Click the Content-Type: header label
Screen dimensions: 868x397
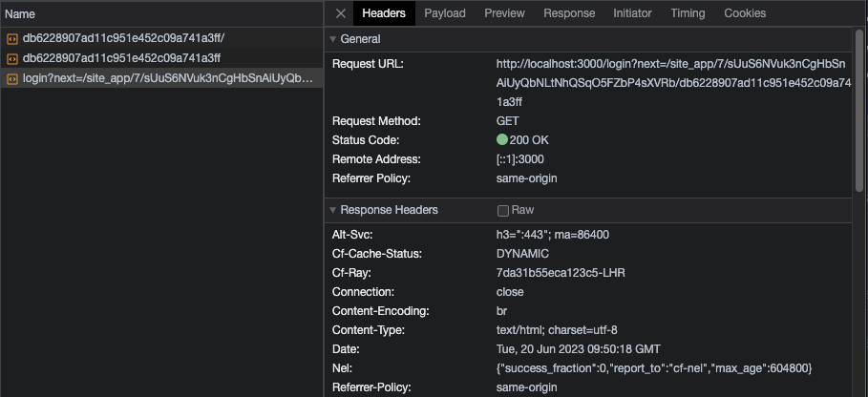369,330
